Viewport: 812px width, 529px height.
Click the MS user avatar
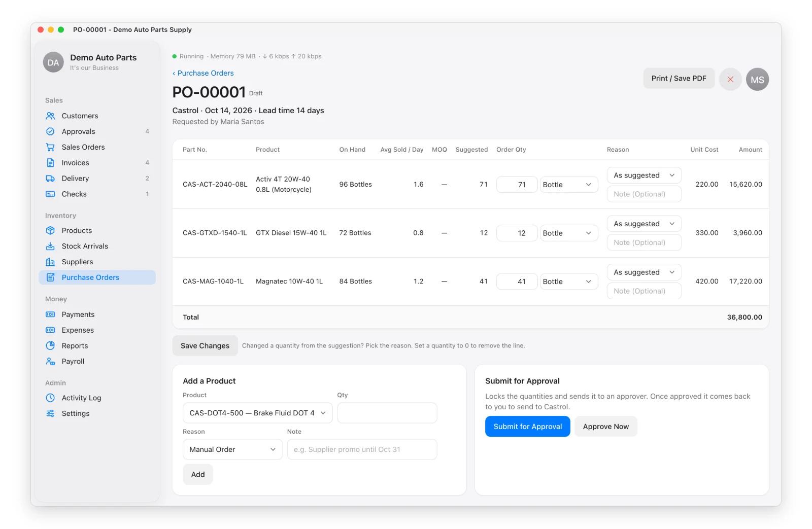point(757,80)
